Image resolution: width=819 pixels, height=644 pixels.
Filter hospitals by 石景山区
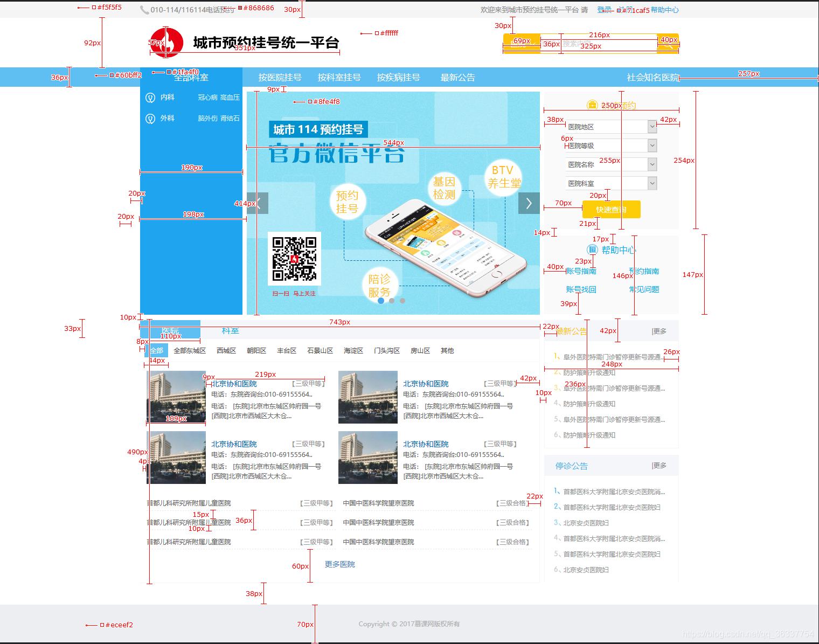pos(320,350)
